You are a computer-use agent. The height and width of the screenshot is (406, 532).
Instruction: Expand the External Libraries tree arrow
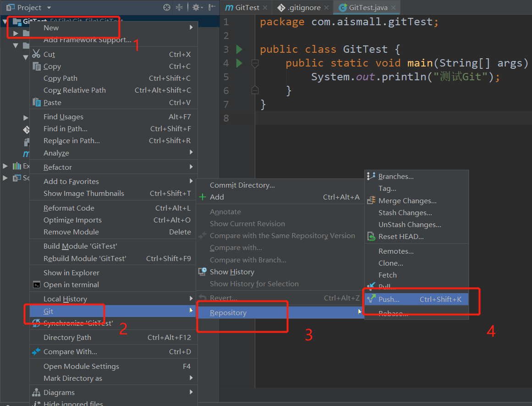click(x=5, y=166)
